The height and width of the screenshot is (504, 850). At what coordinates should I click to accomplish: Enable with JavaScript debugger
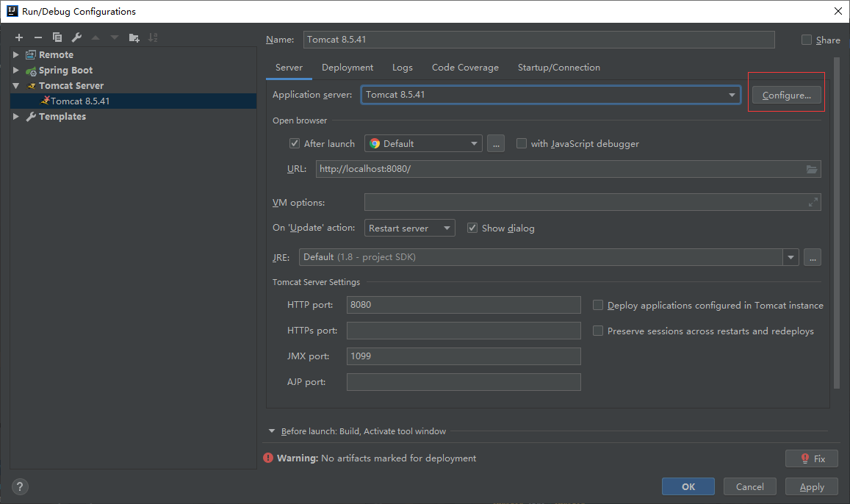point(521,143)
